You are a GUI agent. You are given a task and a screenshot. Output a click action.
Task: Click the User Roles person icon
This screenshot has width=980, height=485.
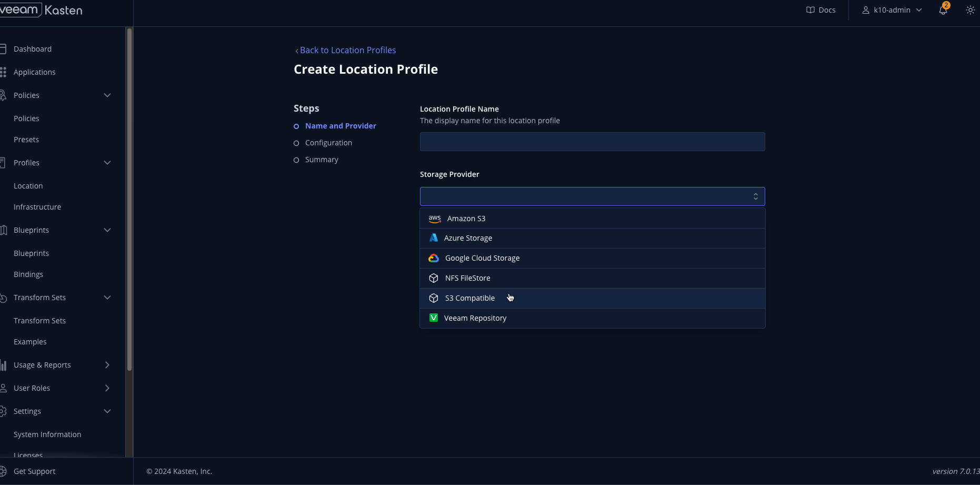[3, 388]
